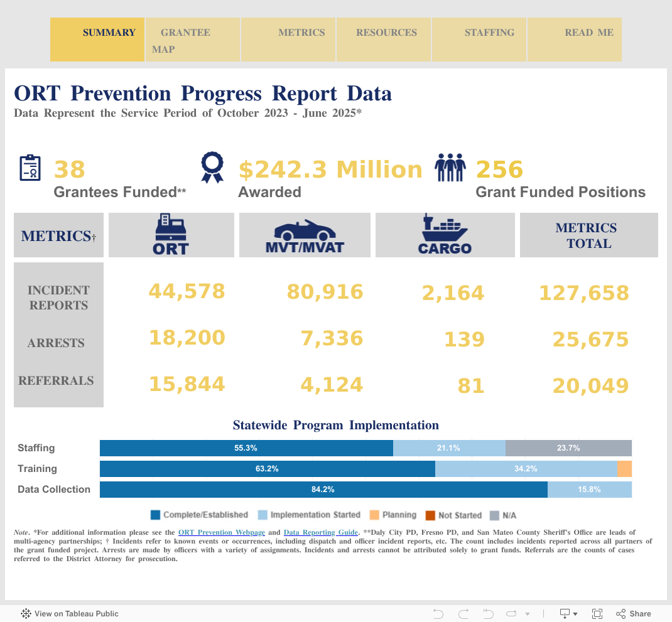The image size is (672, 622).
Task: Click the award ribbon icon
Action: point(212,167)
